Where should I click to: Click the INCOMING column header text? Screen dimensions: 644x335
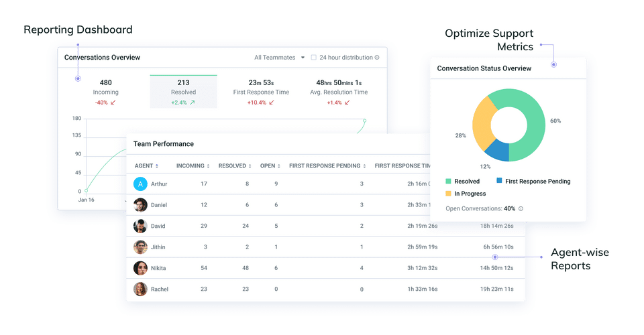point(190,166)
